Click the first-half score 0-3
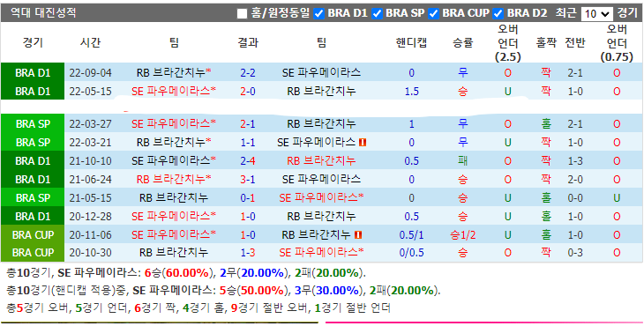This screenshot has height=326, width=644. tap(575, 253)
